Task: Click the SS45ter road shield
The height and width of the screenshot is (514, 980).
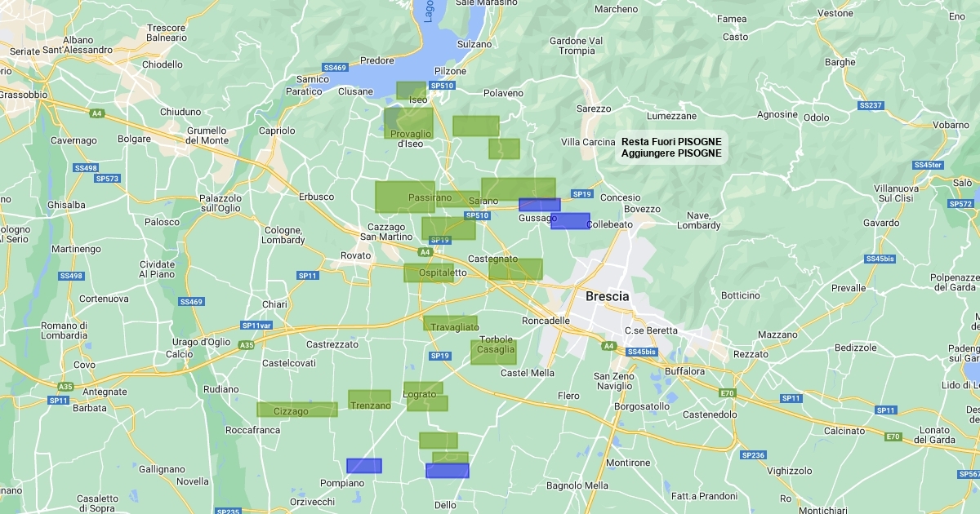Action: (x=928, y=165)
